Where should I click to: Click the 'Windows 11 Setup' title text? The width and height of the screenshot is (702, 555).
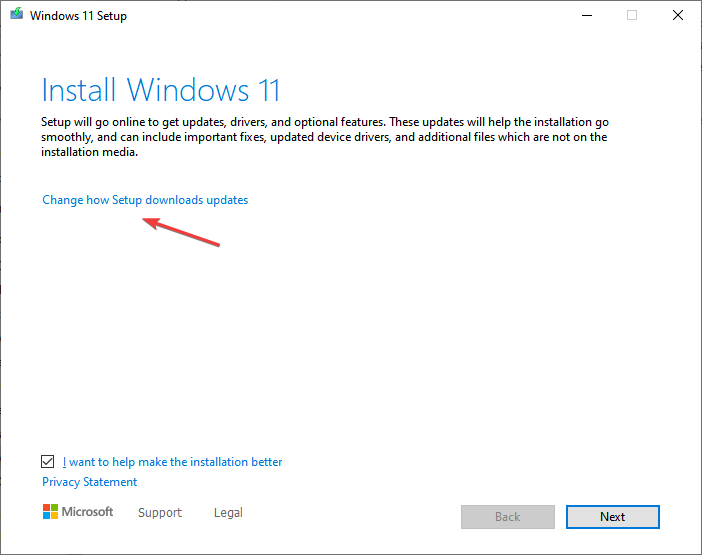click(x=78, y=16)
